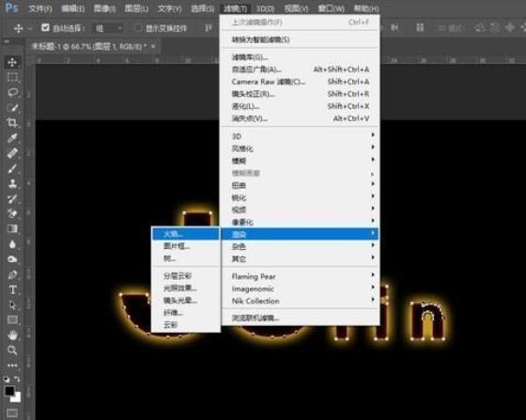Set the foreground color swatch
Viewport: 526px width, 420px height.
[x=9, y=391]
